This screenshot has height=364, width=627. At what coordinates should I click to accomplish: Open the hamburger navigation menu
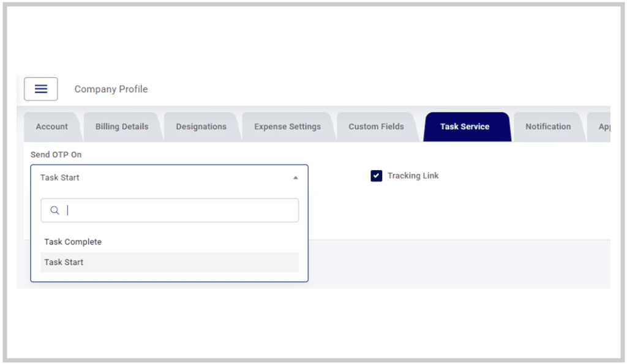click(40, 89)
